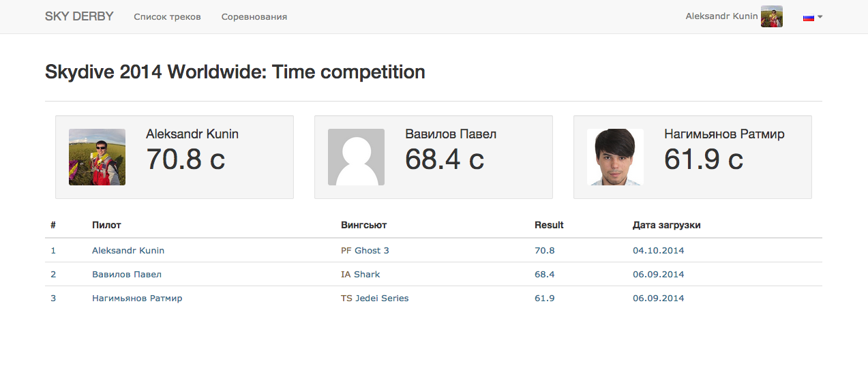Screen dimensions: 868x368
Task: Select the TS Jedei Series wingsuit link
Action: [x=375, y=298]
